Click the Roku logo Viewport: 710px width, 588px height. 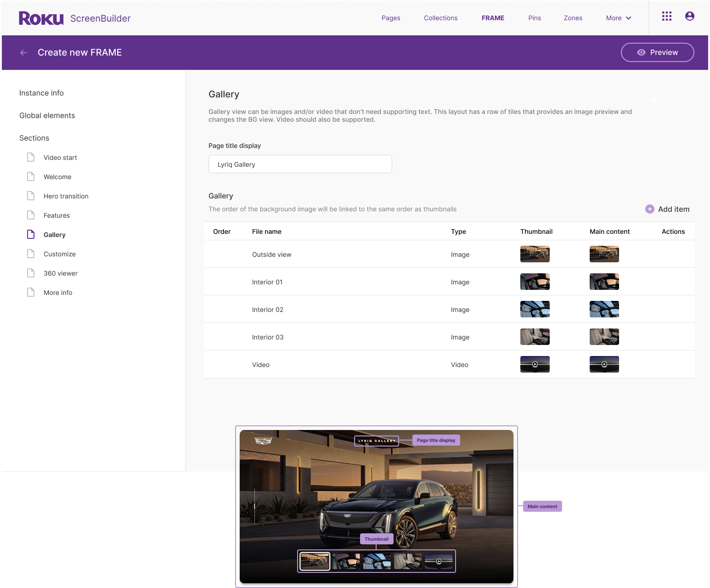pyautogui.click(x=41, y=18)
